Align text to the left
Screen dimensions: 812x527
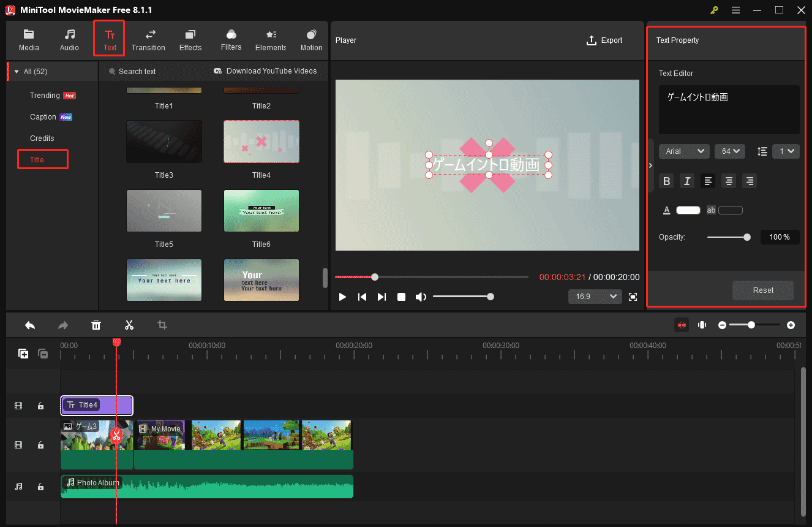tap(708, 181)
